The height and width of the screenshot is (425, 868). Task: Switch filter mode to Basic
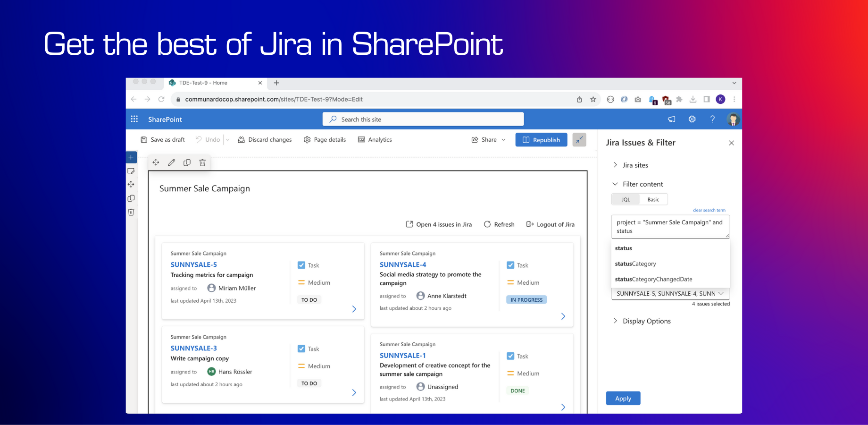(x=653, y=199)
